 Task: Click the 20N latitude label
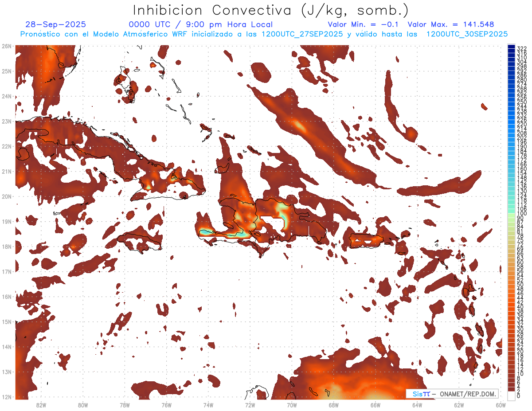point(6,196)
